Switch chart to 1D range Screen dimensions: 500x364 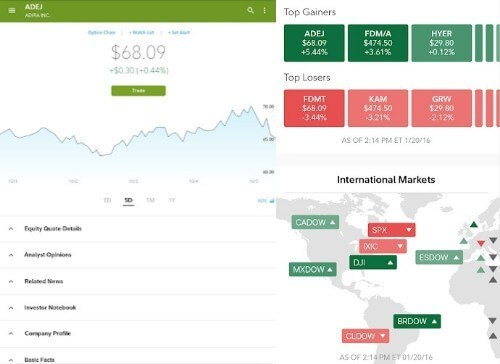[x=107, y=200]
